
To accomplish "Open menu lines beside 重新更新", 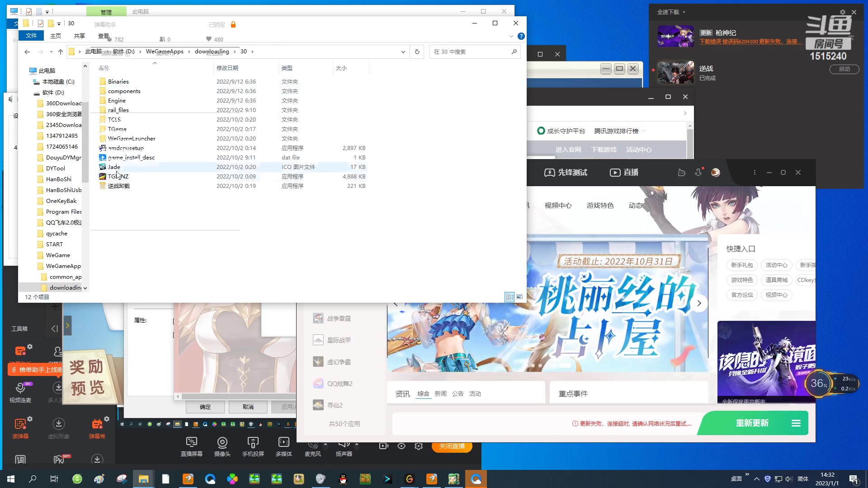I will tap(796, 423).
